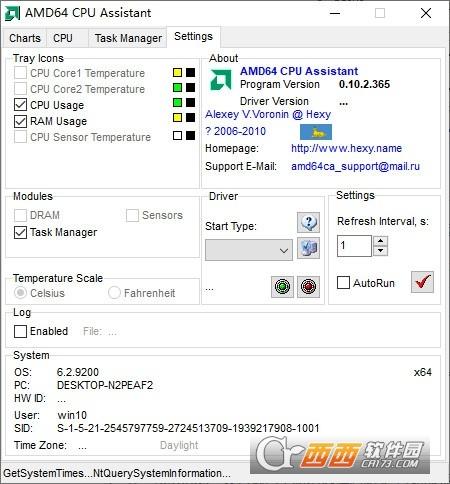Uncheck CPU Usage tray icon
The width and height of the screenshot is (450, 484).
[20, 105]
